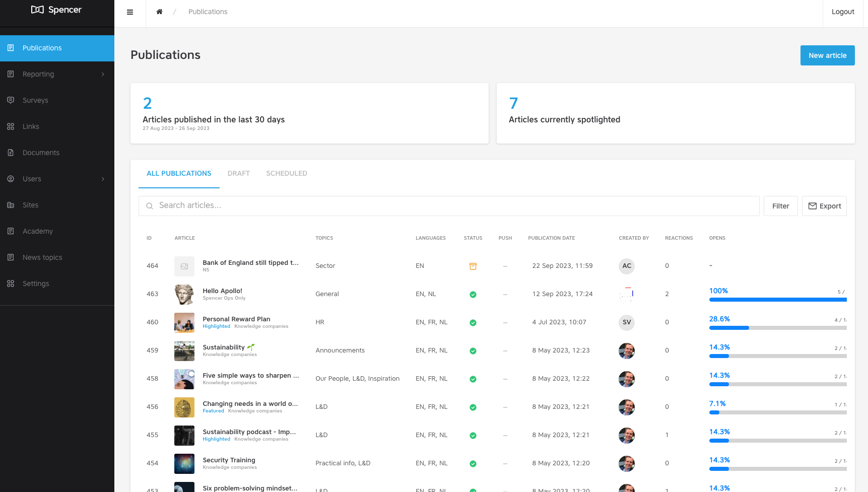Expand the Reporting submenu chevron
This screenshot has height=492, width=868.
tap(103, 74)
